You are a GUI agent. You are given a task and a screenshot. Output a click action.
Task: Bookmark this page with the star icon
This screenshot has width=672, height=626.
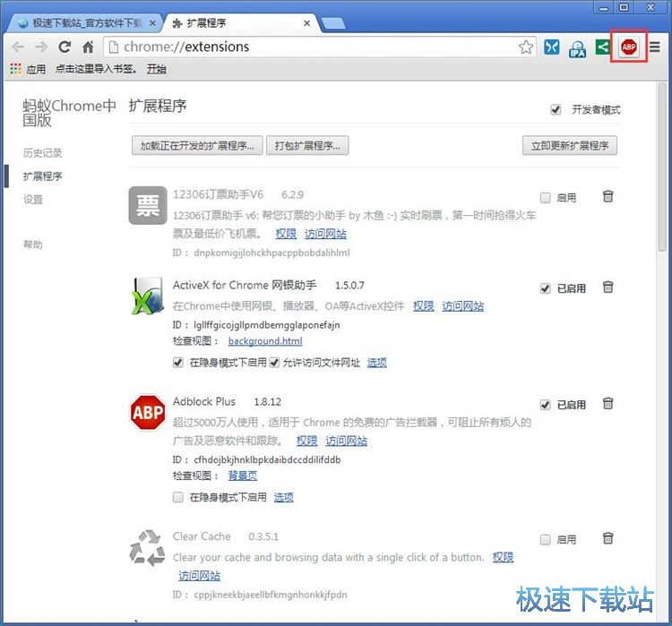click(526, 47)
